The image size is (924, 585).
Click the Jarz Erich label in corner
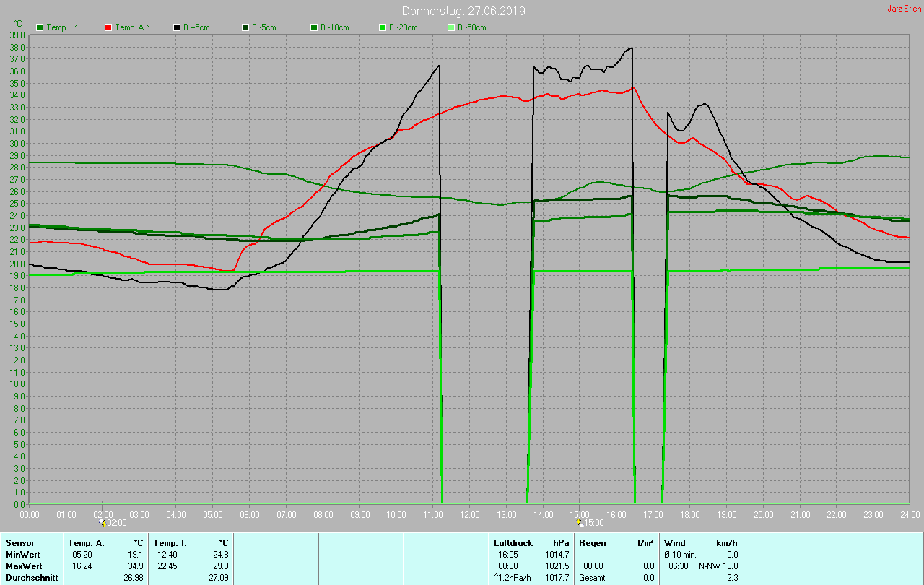click(x=904, y=9)
